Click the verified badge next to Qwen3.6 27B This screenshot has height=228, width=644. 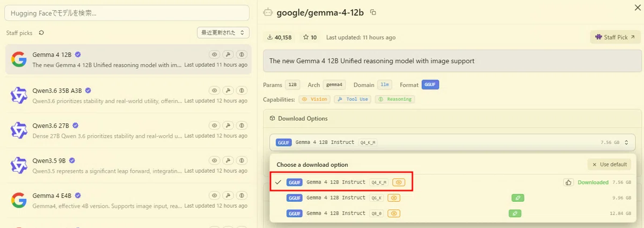click(76, 126)
